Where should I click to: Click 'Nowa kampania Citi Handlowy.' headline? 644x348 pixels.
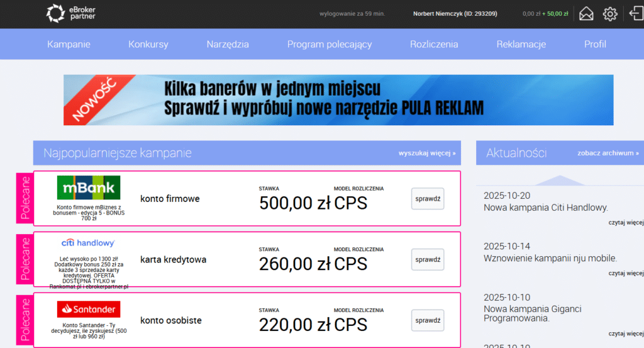tap(546, 208)
